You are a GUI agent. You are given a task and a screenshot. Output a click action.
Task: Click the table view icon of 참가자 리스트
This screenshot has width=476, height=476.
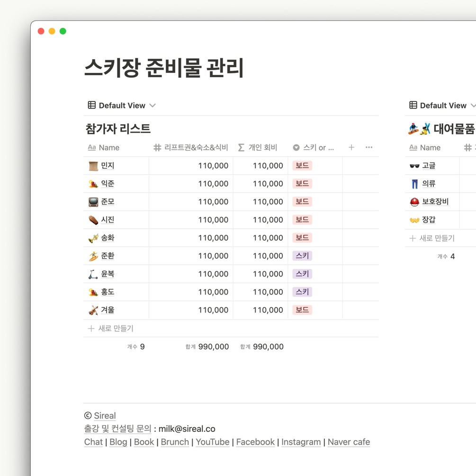point(92,105)
